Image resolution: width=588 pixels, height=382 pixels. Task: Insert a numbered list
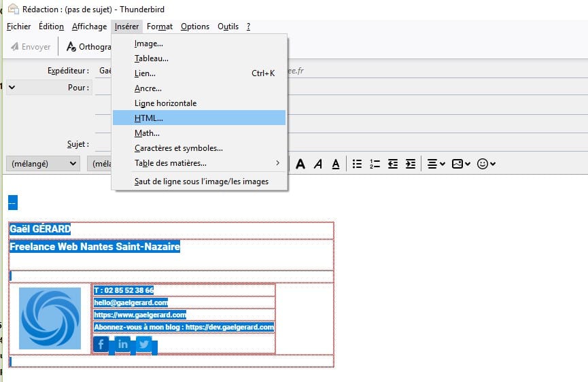pos(375,164)
